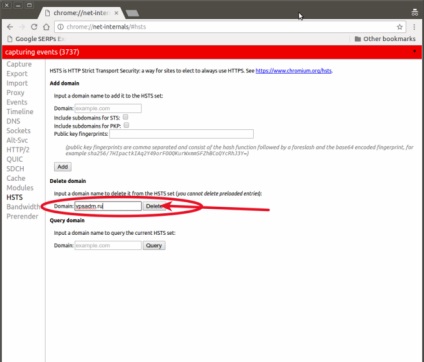Open the Events section in sidebar
The height and width of the screenshot is (362, 424).
point(17,102)
